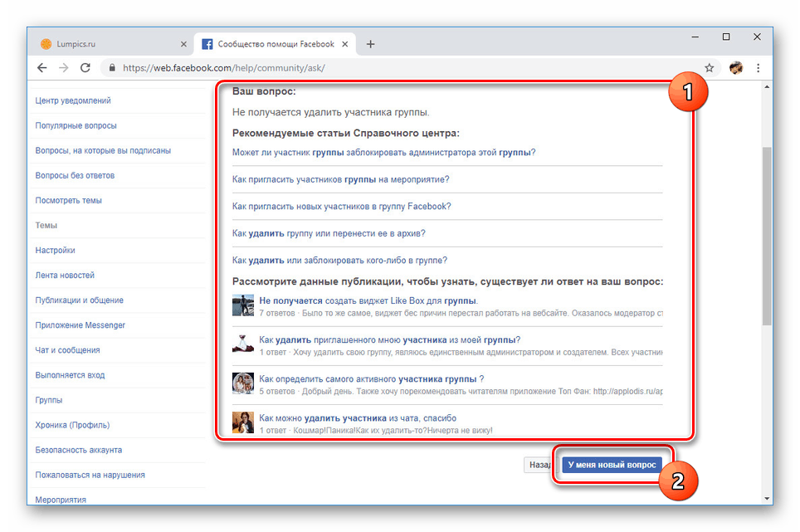Image resolution: width=800 pixels, height=532 pixels.
Task: Open Чат и сообщения topic
Action: [x=67, y=350]
